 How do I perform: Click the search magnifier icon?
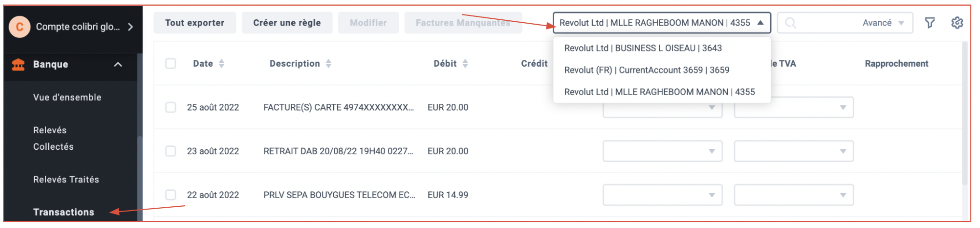(790, 23)
